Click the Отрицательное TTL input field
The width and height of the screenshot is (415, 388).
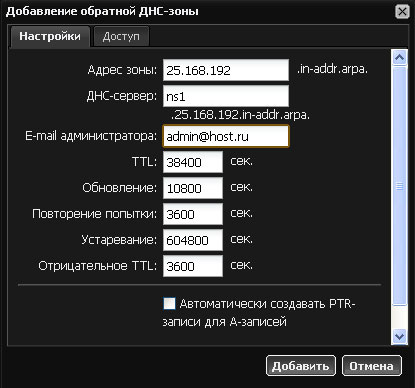(x=193, y=266)
